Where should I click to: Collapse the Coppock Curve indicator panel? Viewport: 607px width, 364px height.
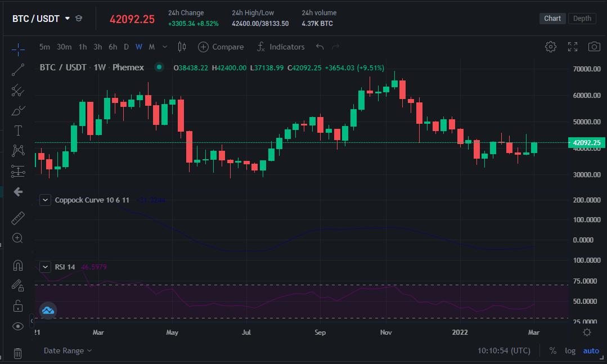point(45,200)
